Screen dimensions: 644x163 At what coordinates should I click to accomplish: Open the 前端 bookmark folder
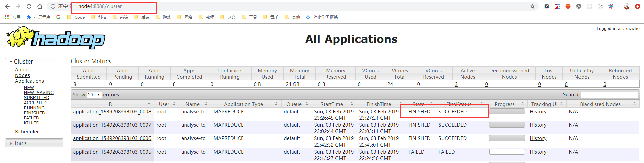coord(120,17)
